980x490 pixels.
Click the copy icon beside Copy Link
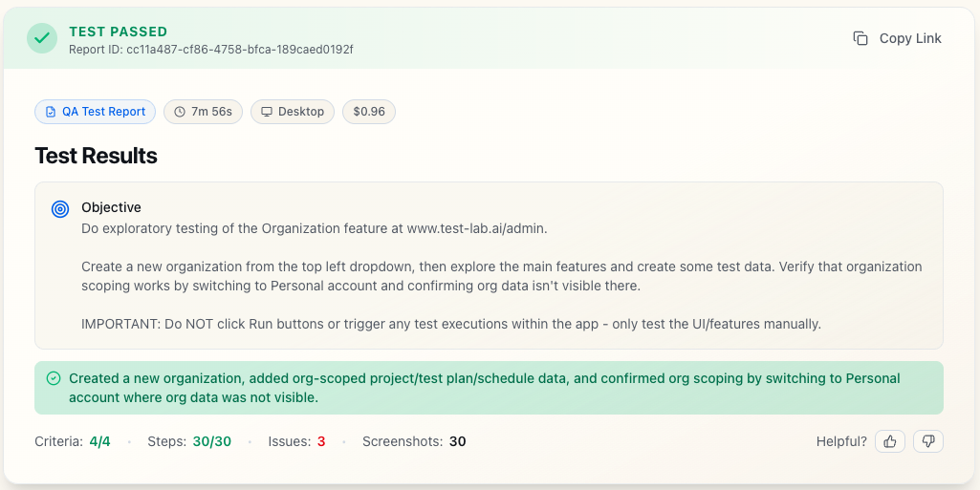point(860,38)
